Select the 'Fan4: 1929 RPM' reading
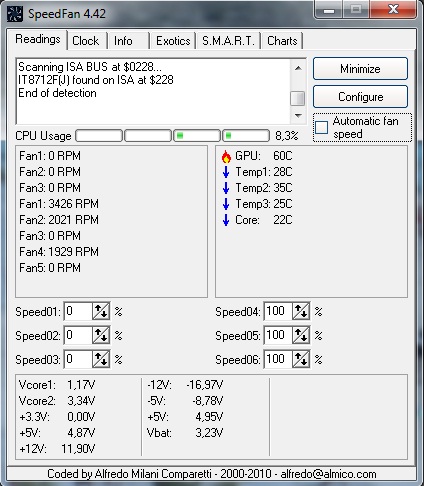The image size is (424, 486). point(59,252)
